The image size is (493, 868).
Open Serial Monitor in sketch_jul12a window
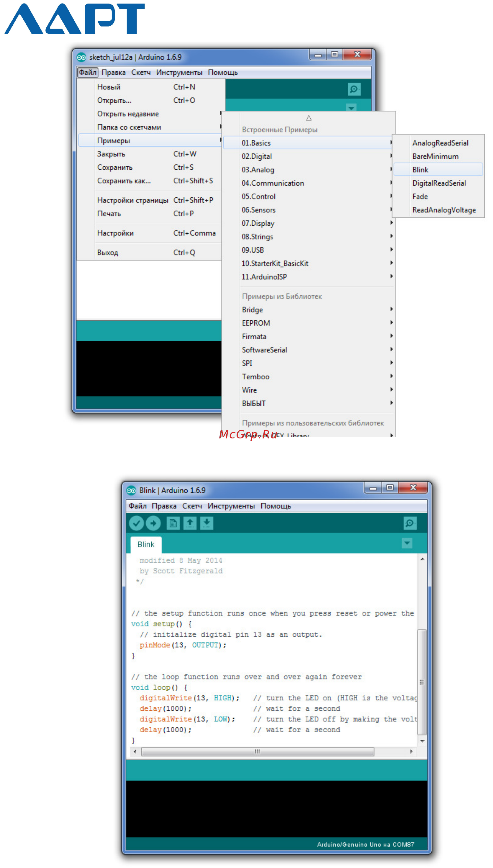[x=354, y=89]
